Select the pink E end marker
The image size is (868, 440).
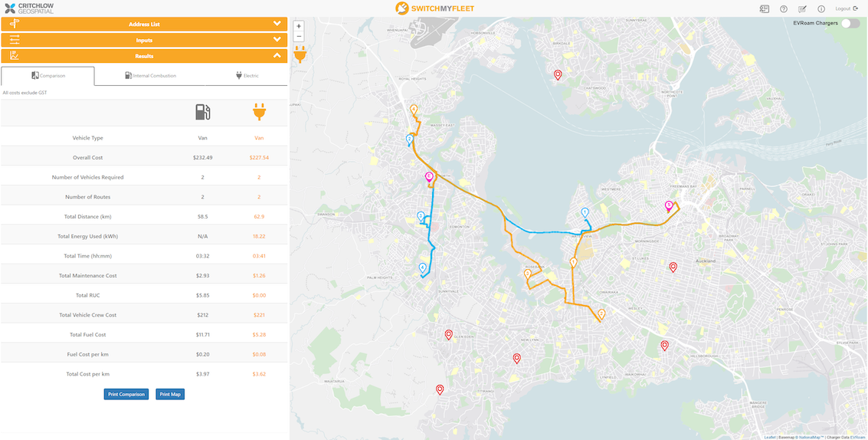(428, 177)
